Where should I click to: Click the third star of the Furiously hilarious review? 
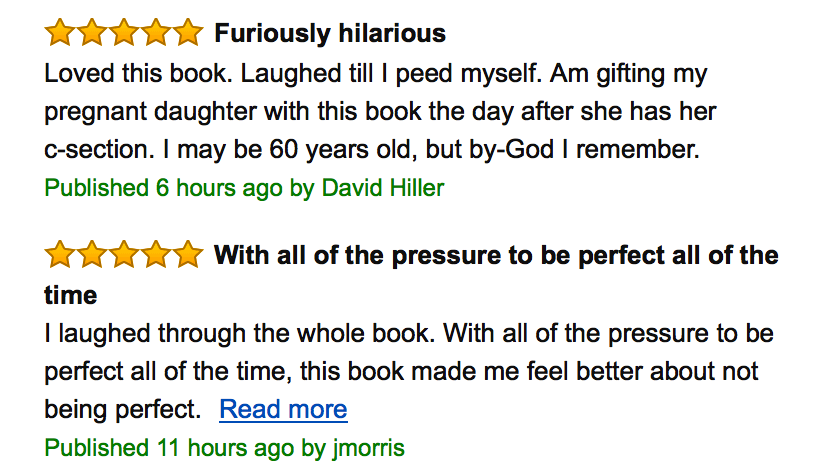pos(124,34)
